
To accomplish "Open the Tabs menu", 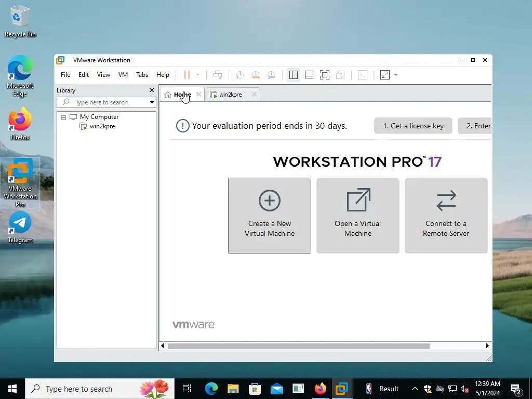I will click(x=142, y=75).
